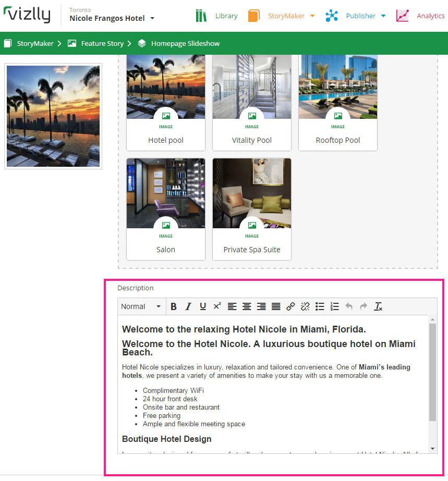Insert a bulleted list
This screenshot has width=448, height=481.
320,306
